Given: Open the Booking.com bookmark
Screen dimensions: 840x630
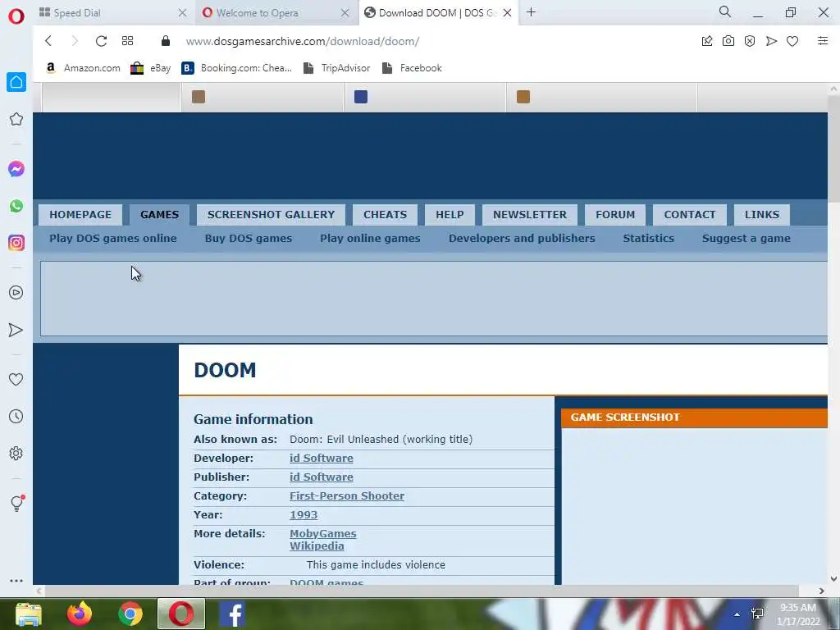Looking at the screenshot, I should tap(237, 68).
